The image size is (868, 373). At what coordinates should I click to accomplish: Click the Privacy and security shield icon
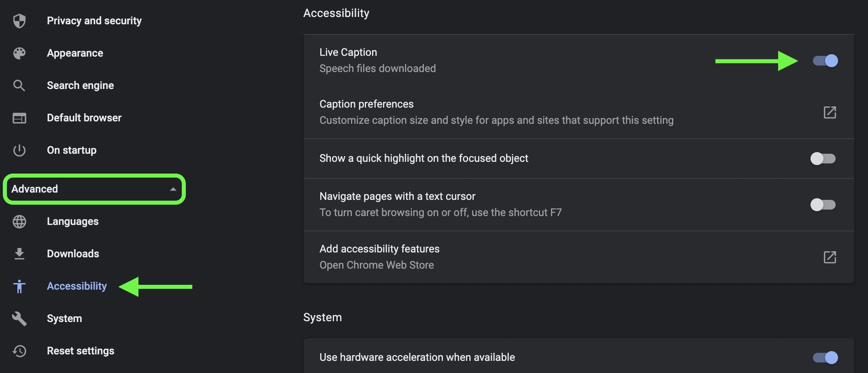pos(19,20)
